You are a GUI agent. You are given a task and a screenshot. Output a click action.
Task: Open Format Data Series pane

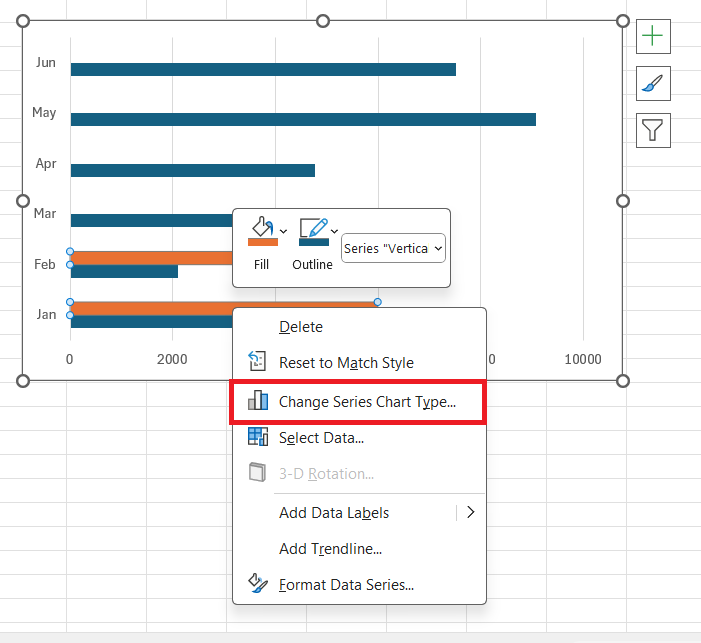pos(359,584)
